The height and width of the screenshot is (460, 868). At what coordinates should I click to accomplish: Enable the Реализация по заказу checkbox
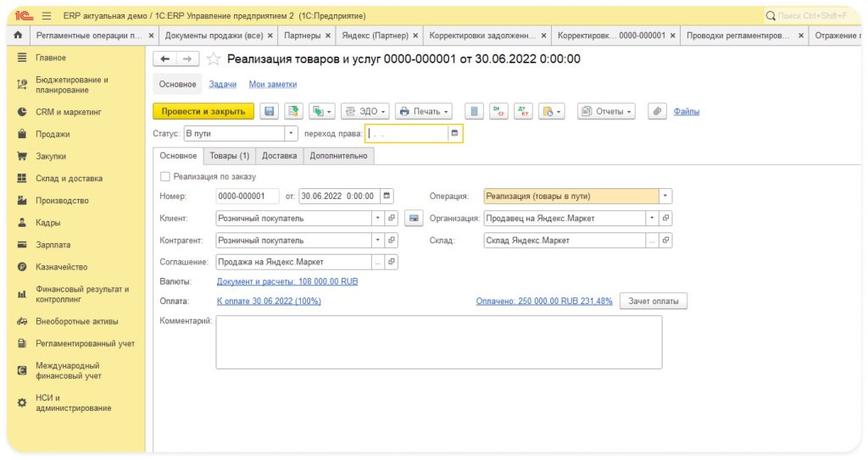164,177
